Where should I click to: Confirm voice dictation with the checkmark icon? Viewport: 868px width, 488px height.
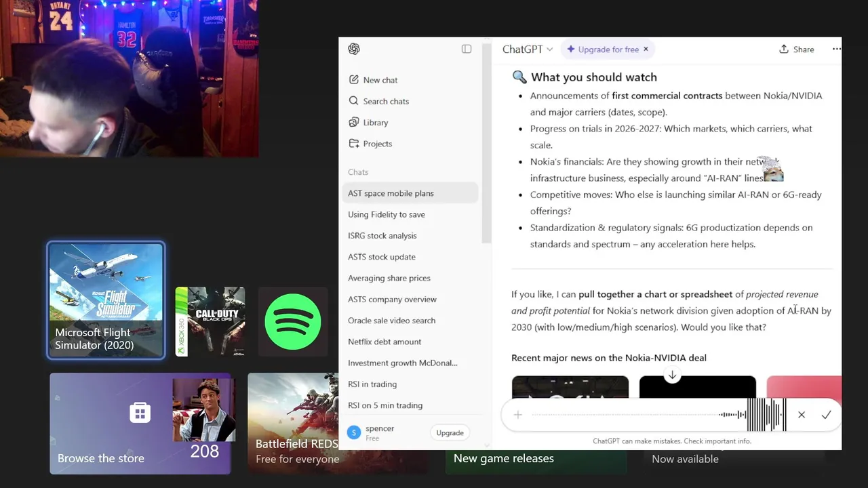click(826, 415)
